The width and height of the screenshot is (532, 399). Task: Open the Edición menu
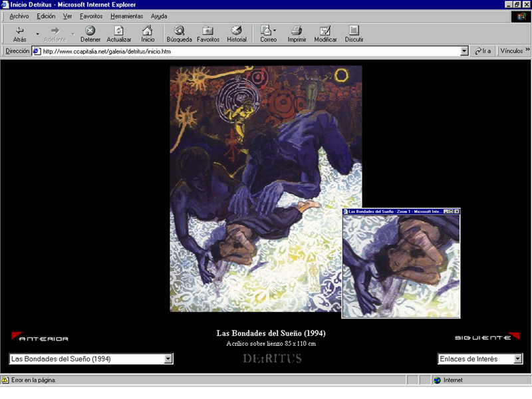point(46,16)
